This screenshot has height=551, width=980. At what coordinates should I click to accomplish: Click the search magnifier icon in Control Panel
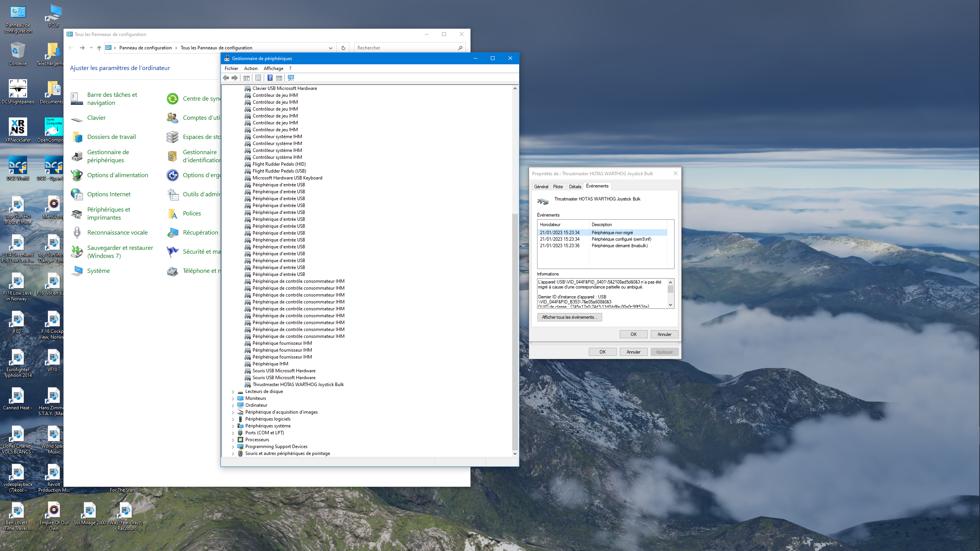click(460, 48)
